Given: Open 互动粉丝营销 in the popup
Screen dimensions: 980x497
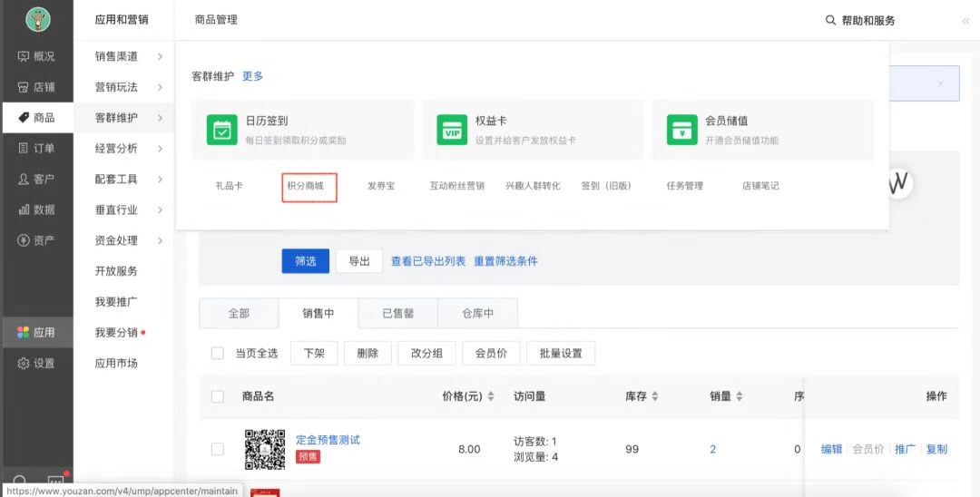Looking at the screenshot, I should (x=456, y=185).
